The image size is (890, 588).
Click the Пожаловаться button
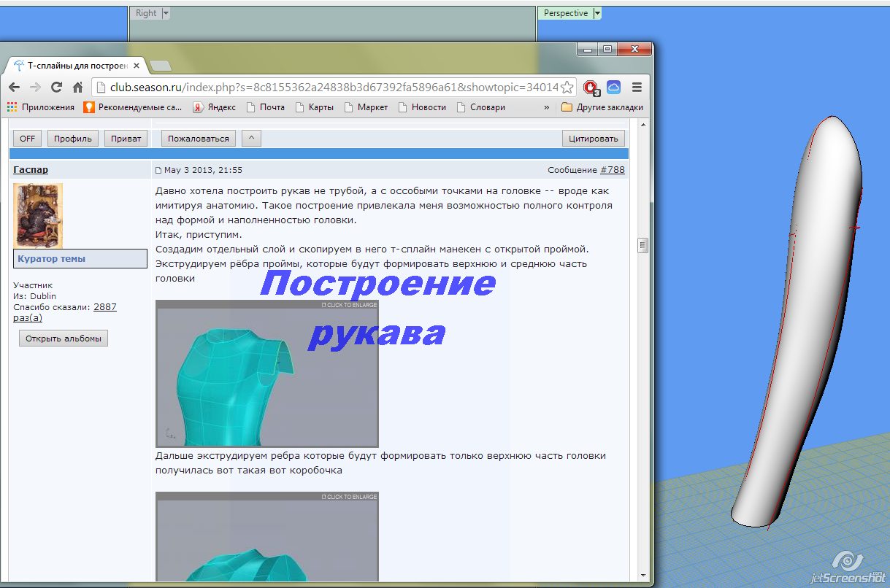tap(199, 139)
